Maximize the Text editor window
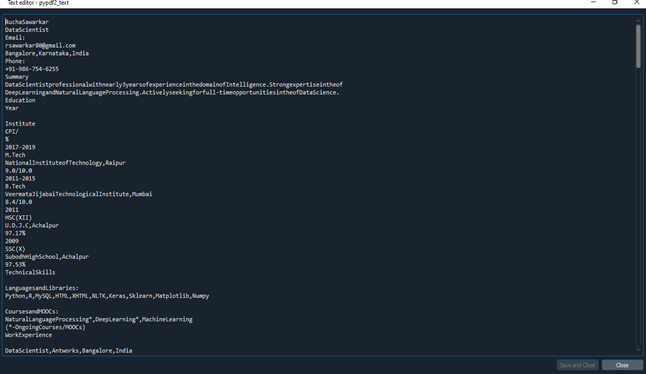The image size is (646, 374). [615, 2]
